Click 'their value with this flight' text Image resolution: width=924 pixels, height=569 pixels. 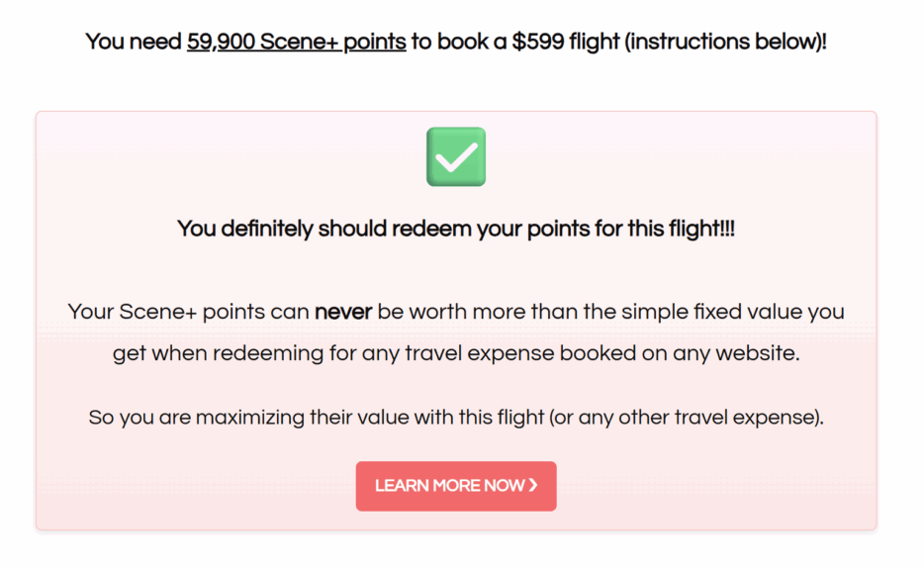[x=427, y=418]
